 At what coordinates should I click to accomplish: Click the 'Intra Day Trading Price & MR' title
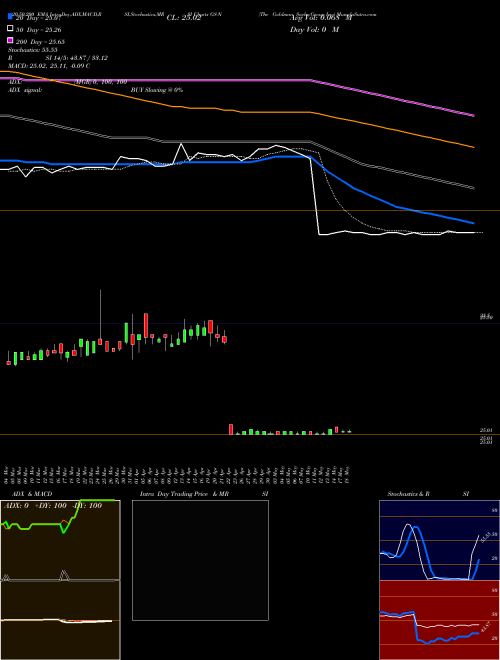(x=184, y=494)
